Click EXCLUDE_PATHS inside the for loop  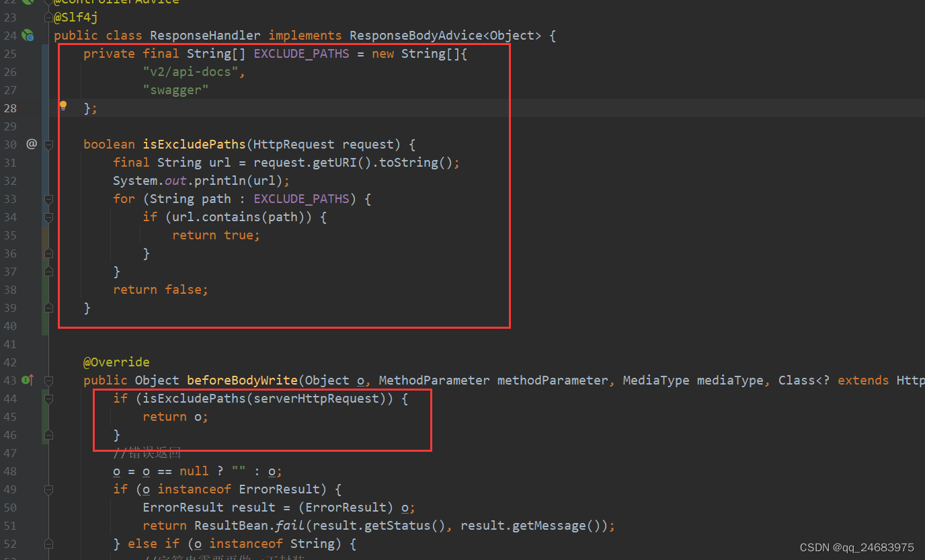click(301, 199)
